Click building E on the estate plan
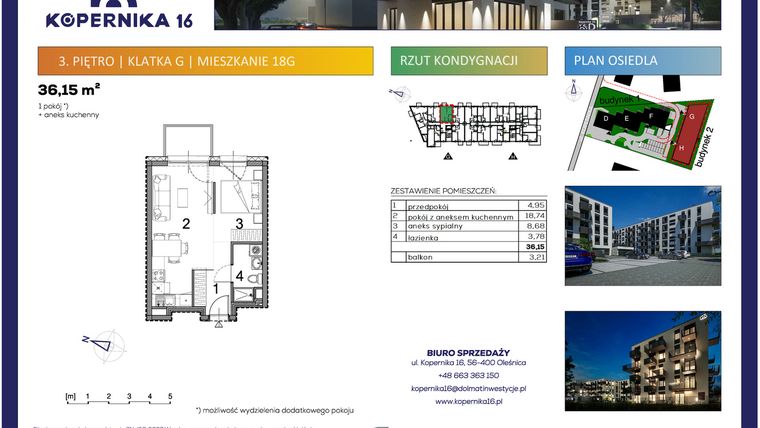The height and width of the screenshot is (428, 760). (x=627, y=118)
